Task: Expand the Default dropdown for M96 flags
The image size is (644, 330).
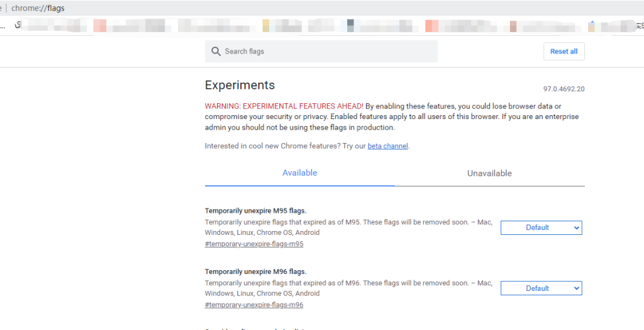Action: [x=541, y=288]
